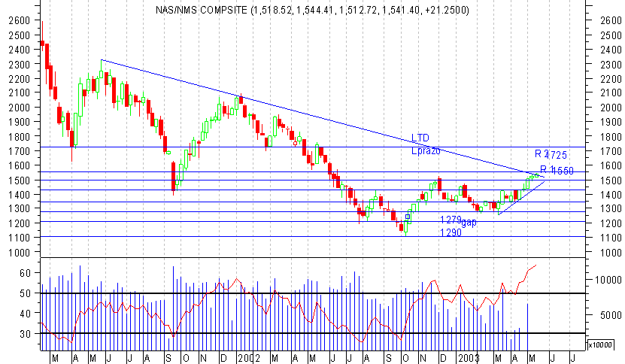Click 1200 on the right price axis
The image size is (625, 364).
coord(611,223)
